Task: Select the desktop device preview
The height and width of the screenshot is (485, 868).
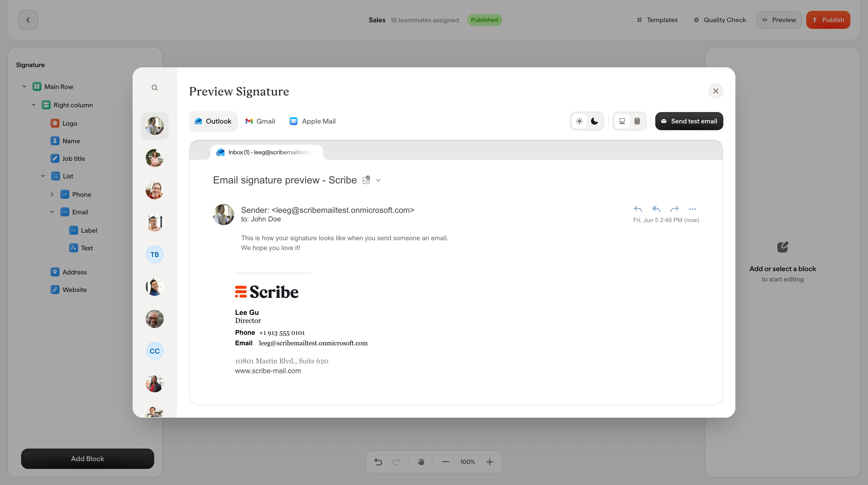Action: (x=622, y=121)
